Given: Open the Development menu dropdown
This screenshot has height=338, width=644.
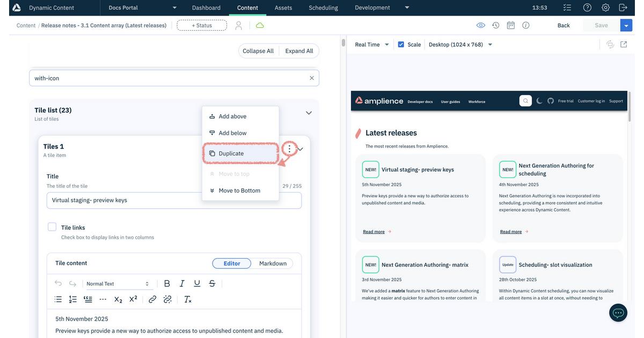Looking at the screenshot, I should point(382,8).
